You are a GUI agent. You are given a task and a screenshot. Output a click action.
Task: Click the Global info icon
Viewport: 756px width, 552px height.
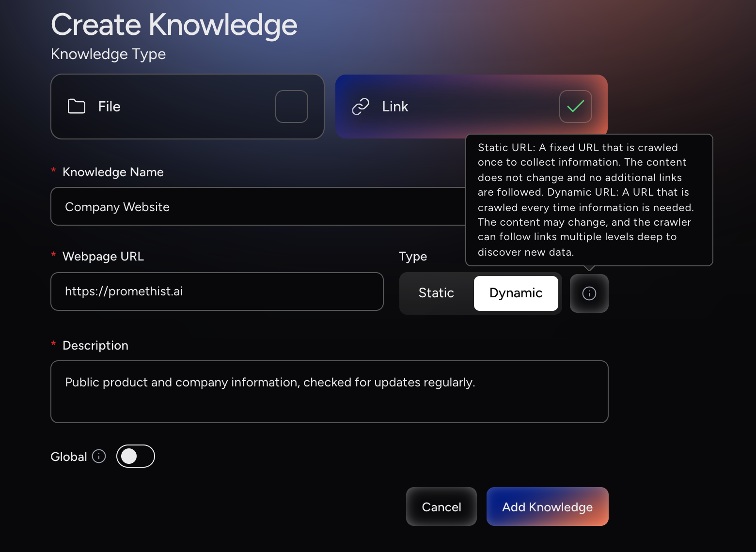click(99, 456)
